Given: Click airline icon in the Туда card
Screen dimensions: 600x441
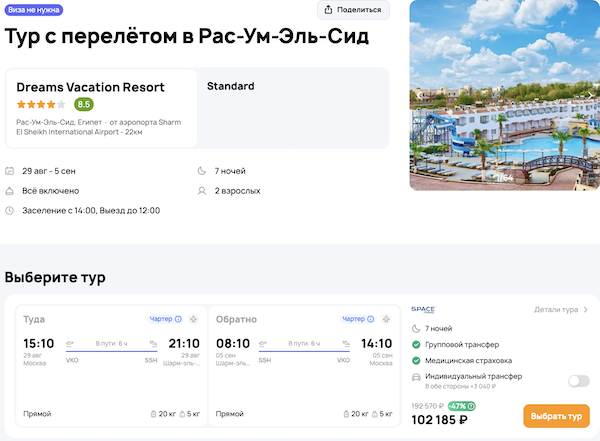Looking at the screenshot, I should 192,319.
